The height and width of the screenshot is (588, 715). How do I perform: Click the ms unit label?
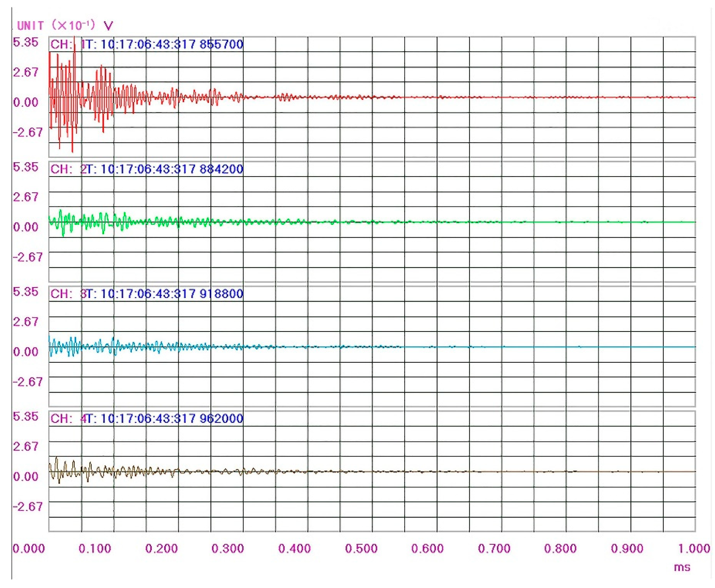(682, 567)
